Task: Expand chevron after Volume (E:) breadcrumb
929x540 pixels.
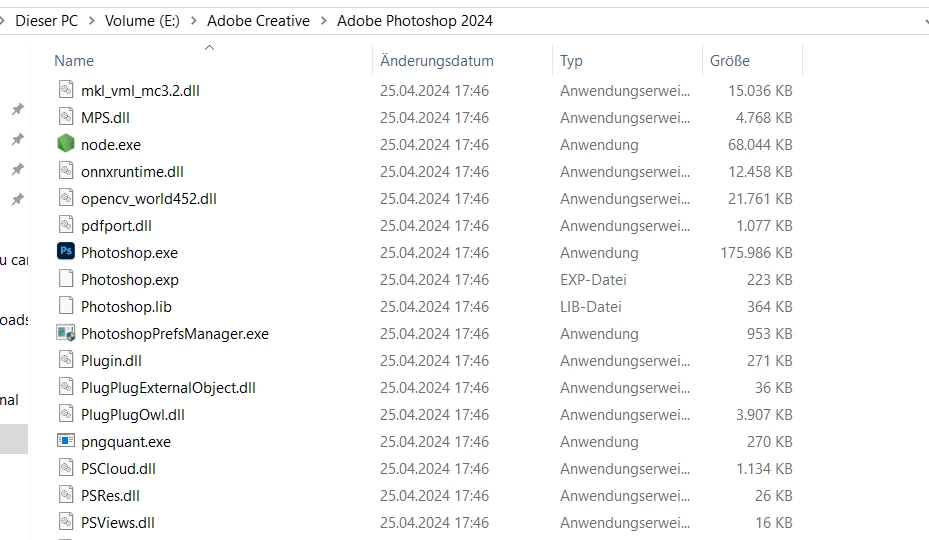Action: tap(194, 21)
